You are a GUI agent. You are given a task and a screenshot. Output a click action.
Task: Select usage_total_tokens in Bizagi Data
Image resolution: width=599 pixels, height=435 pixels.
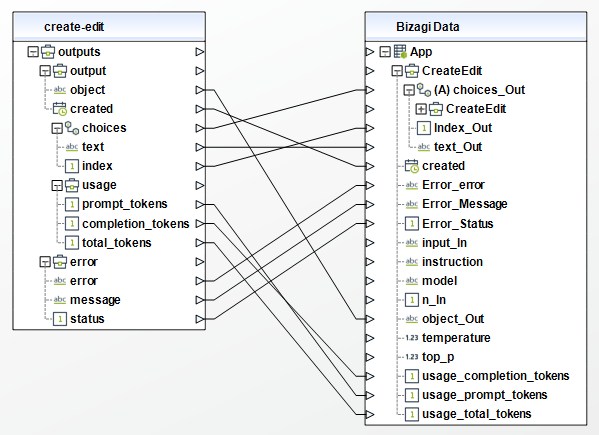pos(476,414)
